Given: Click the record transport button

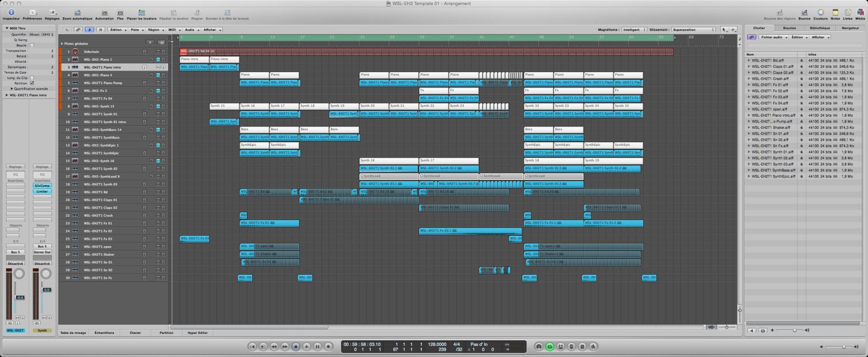Looking at the screenshot, I should pyautogui.click(x=328, y=347).
